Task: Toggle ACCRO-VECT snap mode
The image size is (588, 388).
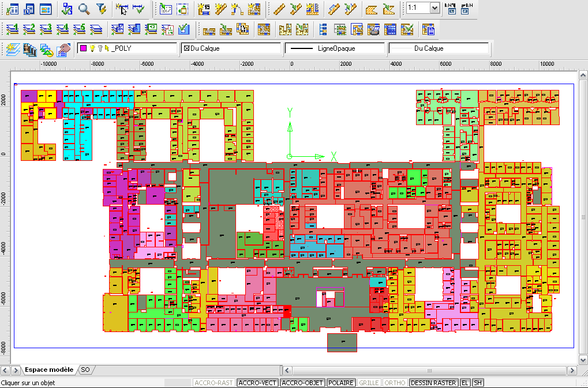Action: pyautogui.click(x=258, y=383)
